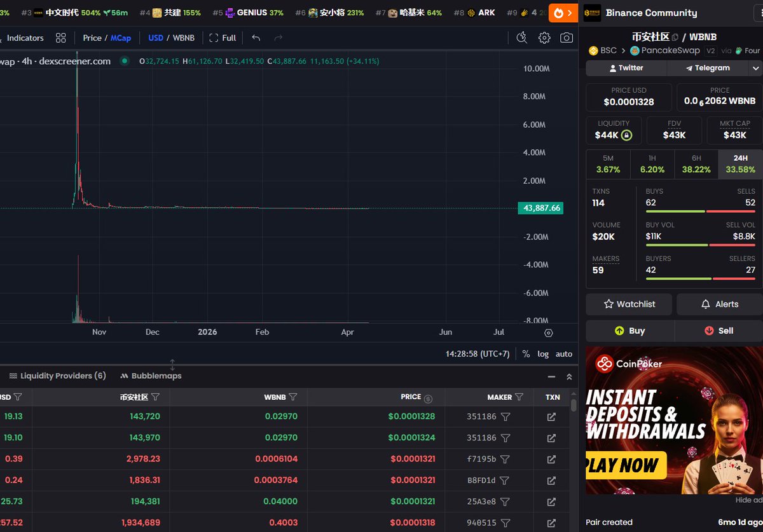The height and width of the screenshot is (532, 763).
Task: Click the MKT CAP $43K box
Action: 734,130
